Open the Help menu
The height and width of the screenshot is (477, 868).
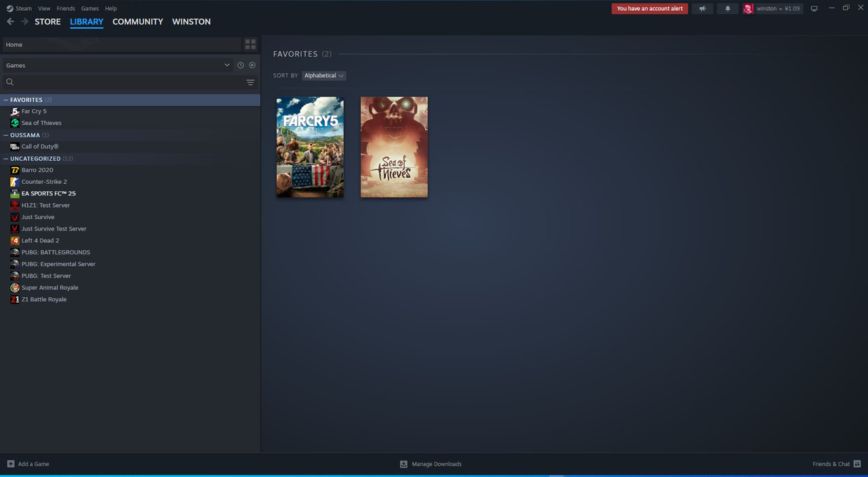pyautogui.click(x=111, y=9)
